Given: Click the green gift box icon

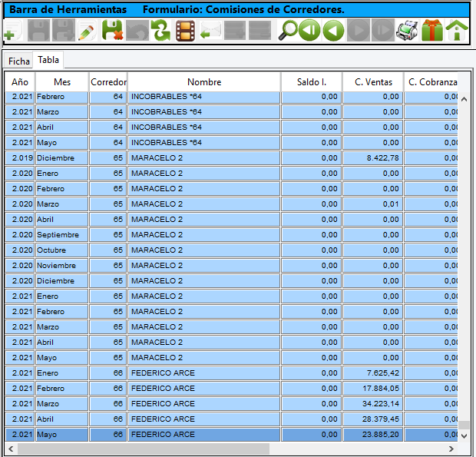Looking at the screenshot, I should tap(432, 31).
